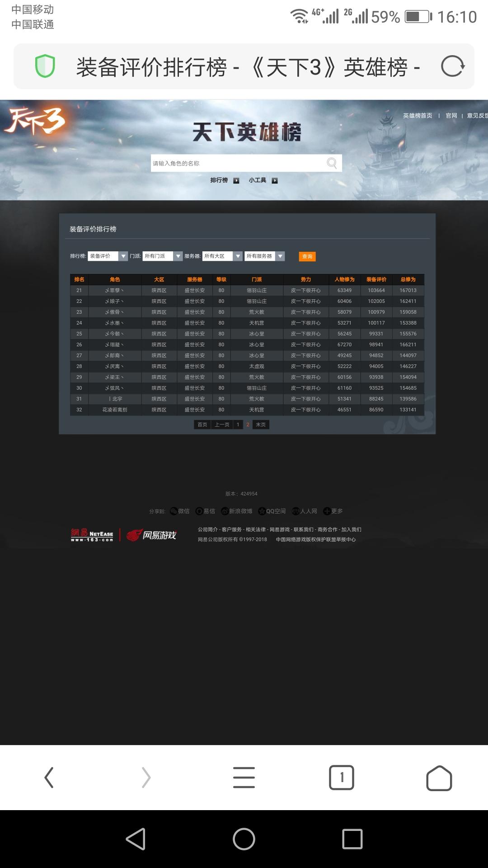The height and width of the screenshot is (868, 488).
Task: Click the 更多 share option
Action: (333, 511)
